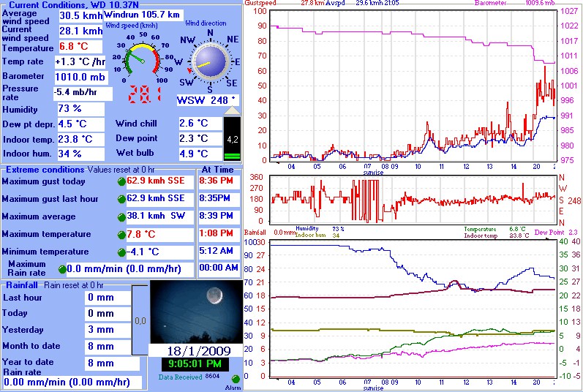583x392 pixels.
Task: Click the wind direction compass dial
Action: (x=210, y=63)
